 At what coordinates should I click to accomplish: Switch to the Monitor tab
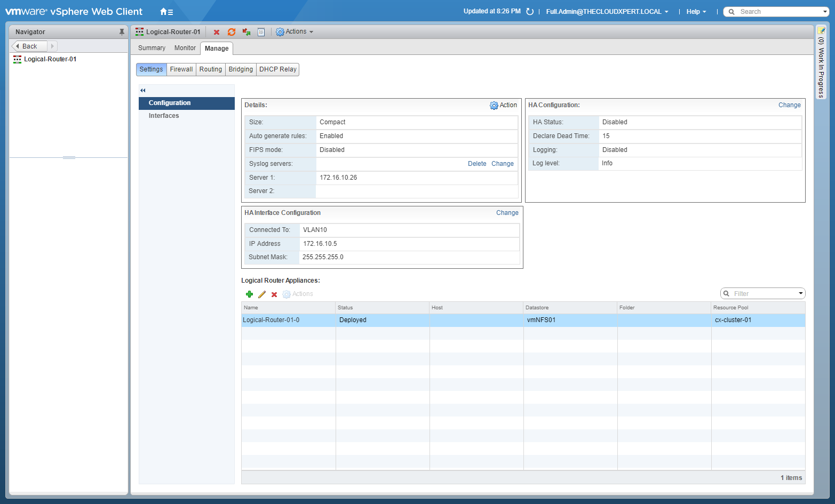[185, 48]
